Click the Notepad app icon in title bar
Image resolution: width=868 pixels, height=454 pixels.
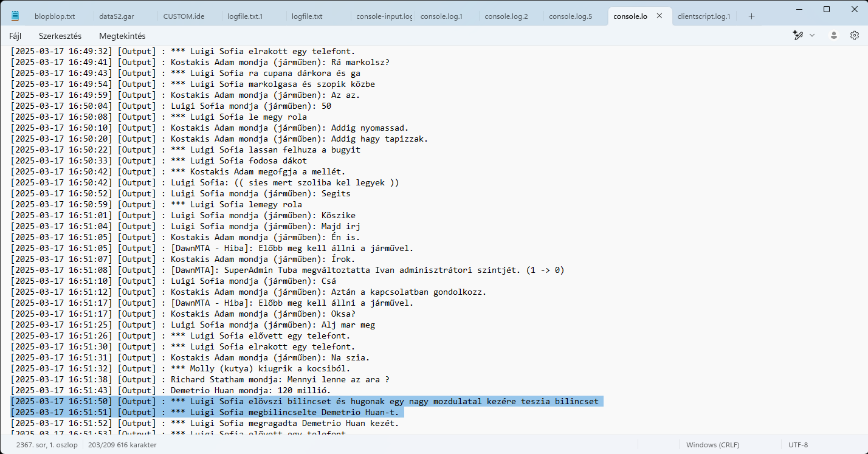15,16
